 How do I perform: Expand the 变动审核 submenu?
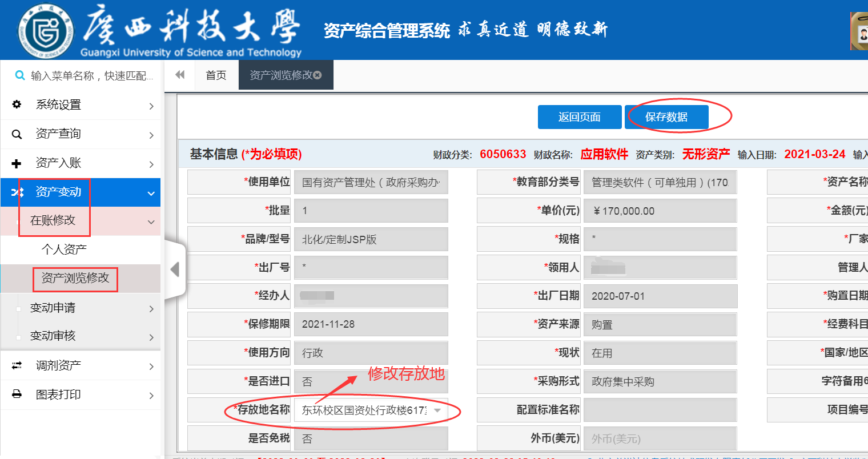click(x=151, y=337)
